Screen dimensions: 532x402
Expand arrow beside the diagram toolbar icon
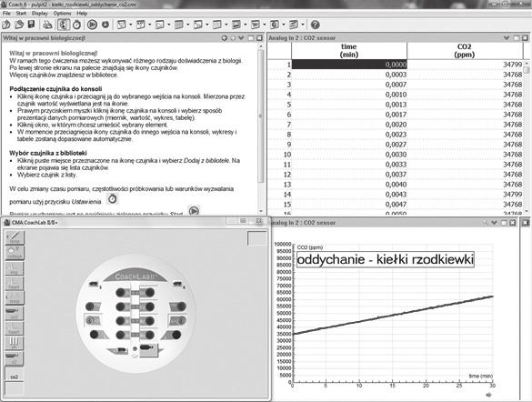[x=169, y=25]
